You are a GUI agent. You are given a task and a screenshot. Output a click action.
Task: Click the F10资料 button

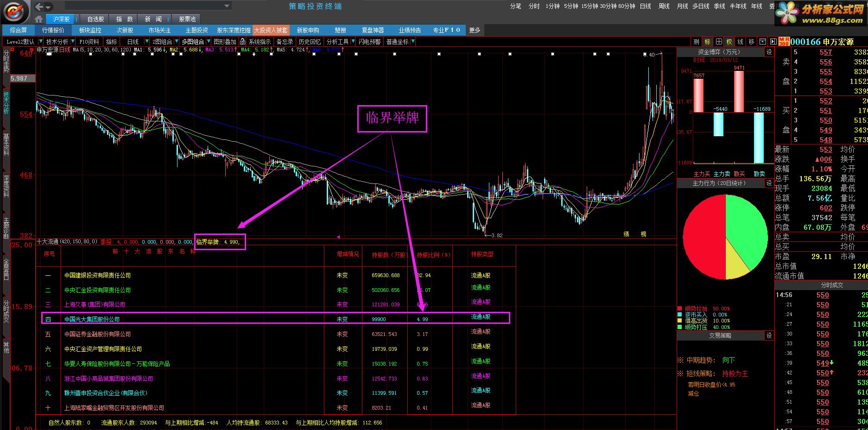[x=89, y=42]
